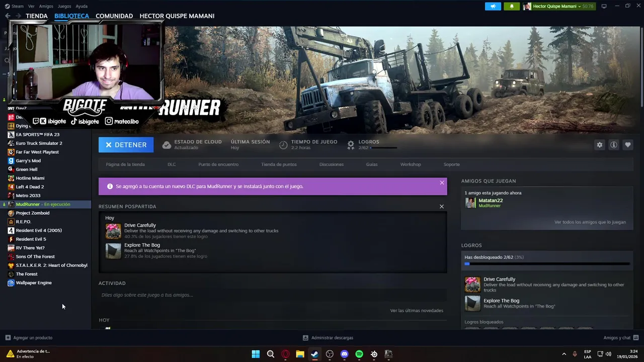Open SteelSeries app from taskbar

(x=374, y=354)
